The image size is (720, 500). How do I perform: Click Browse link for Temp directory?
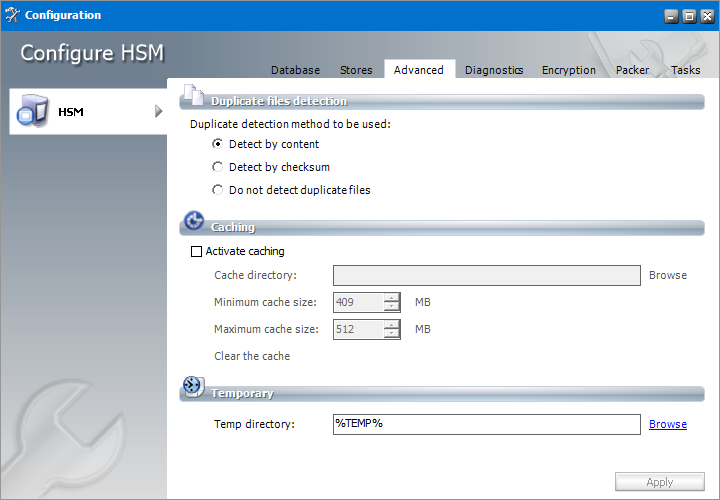click(668, 424)
